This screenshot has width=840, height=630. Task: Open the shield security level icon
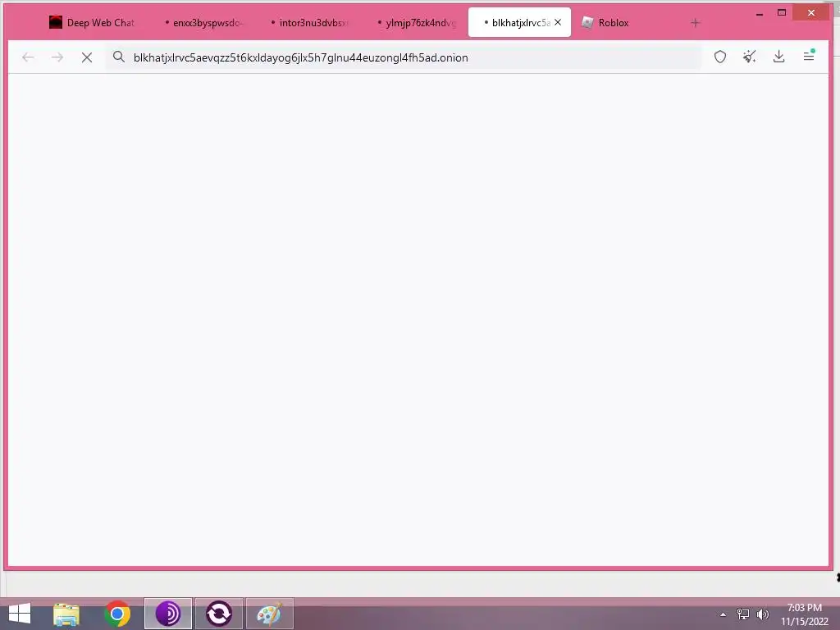coord(720,57)
